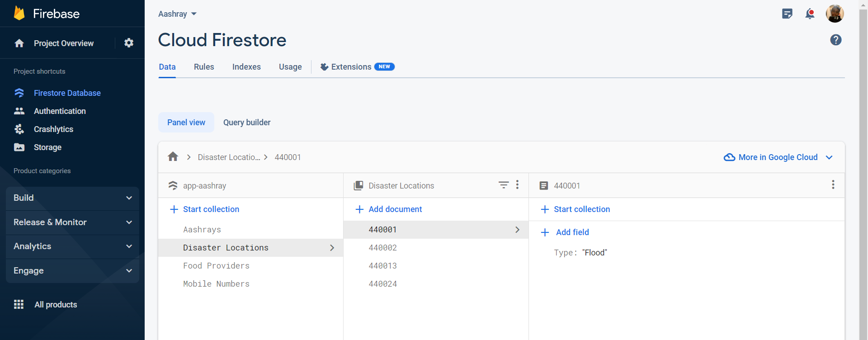Open Crashlytics in sidebar
868x340 pixels.
[53, 129]
